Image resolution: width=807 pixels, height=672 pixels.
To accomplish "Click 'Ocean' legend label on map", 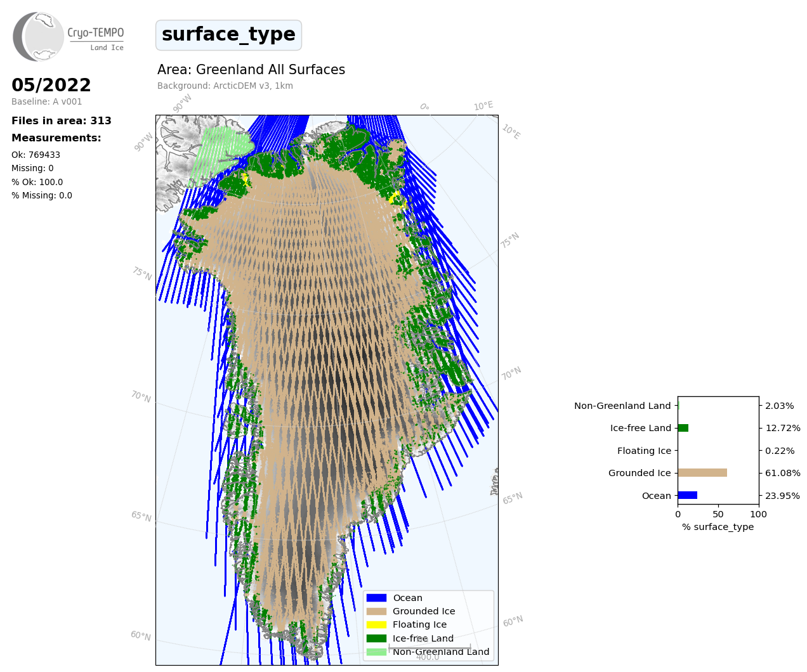I will pyautogui.click(x=407, y=598).
